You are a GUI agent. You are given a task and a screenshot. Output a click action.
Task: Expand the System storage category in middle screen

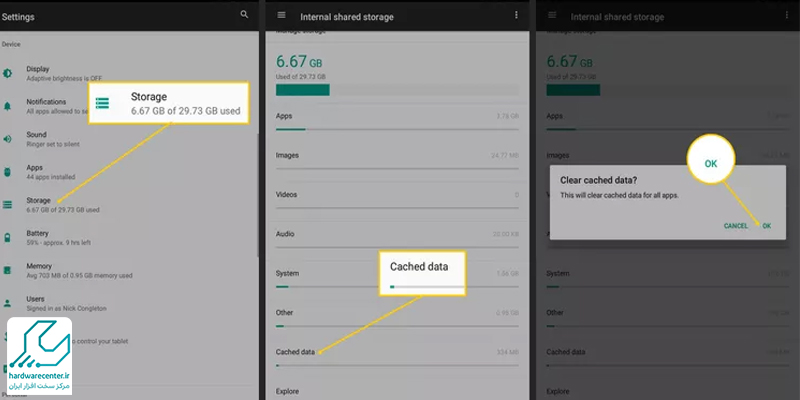290,272
